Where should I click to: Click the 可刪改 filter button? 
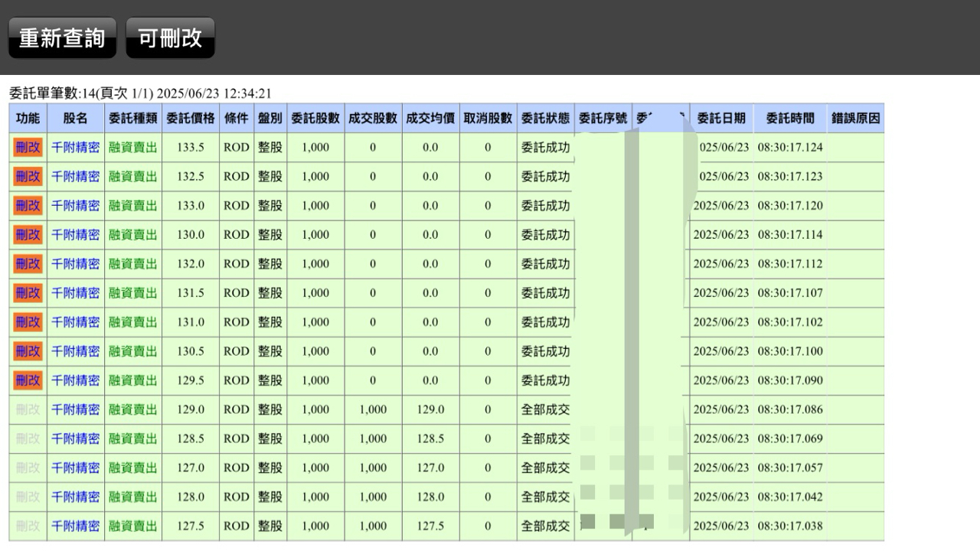click(170, 38)
